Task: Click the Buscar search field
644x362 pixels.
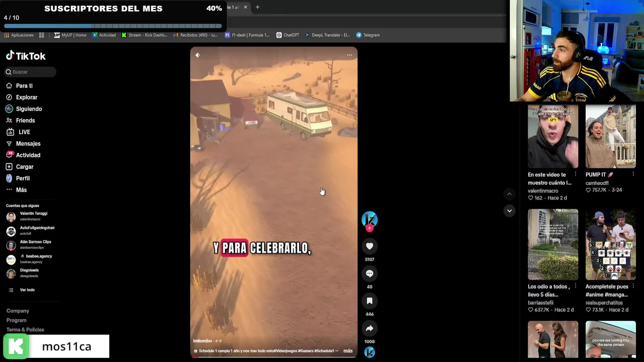Action: click(x=30, y=72)
